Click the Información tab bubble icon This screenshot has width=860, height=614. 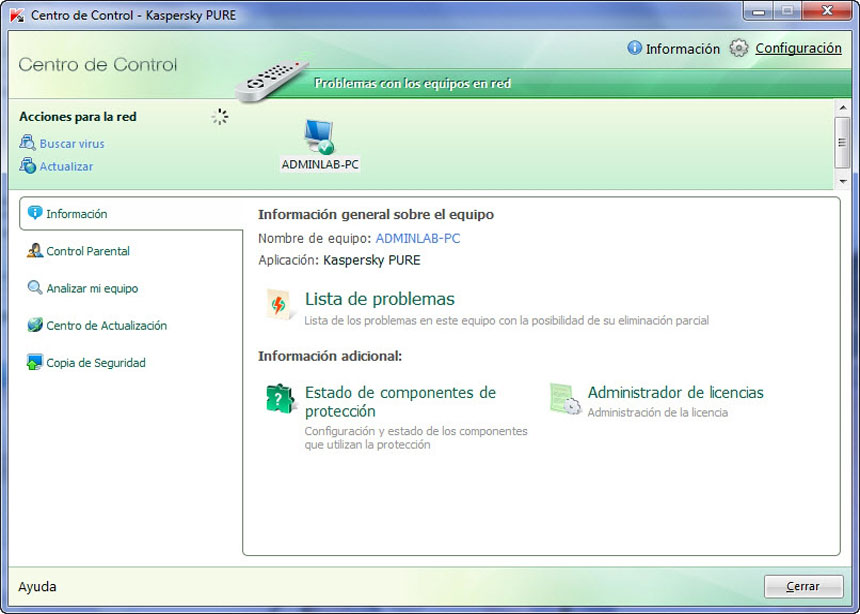click(35, 212)
